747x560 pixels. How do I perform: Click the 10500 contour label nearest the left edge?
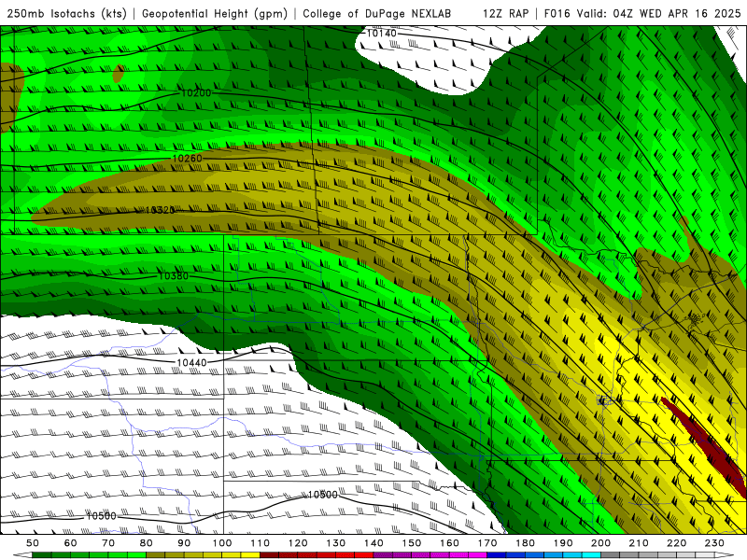point(101,516)
